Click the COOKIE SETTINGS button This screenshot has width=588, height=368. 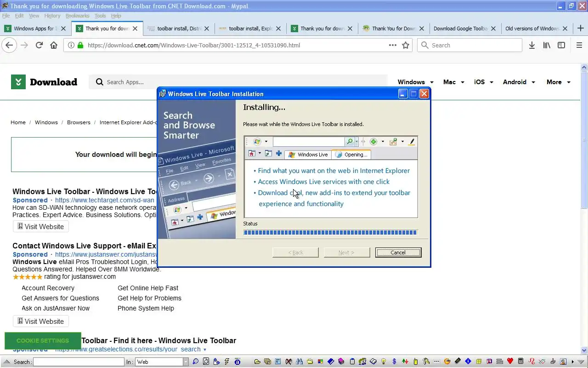click(43, 341)
